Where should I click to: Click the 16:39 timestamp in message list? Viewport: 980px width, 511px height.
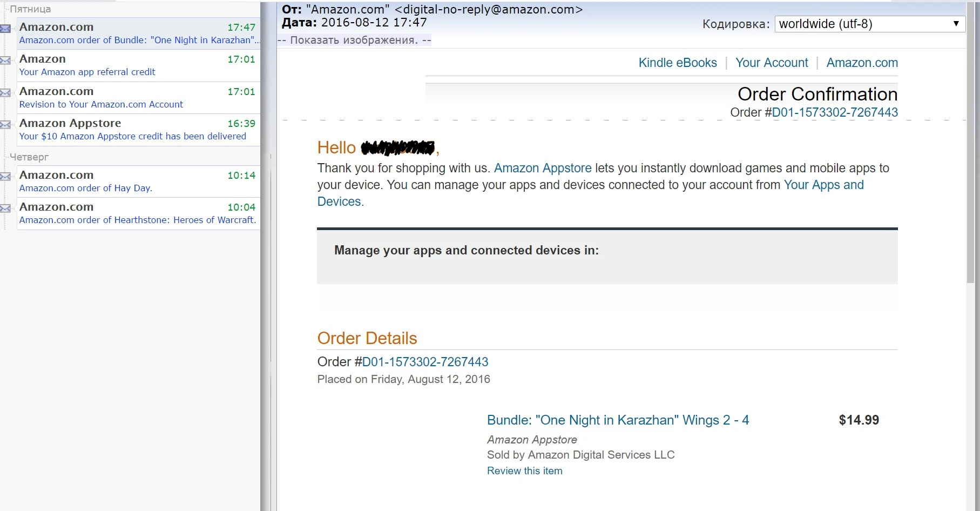click(241, 124)
